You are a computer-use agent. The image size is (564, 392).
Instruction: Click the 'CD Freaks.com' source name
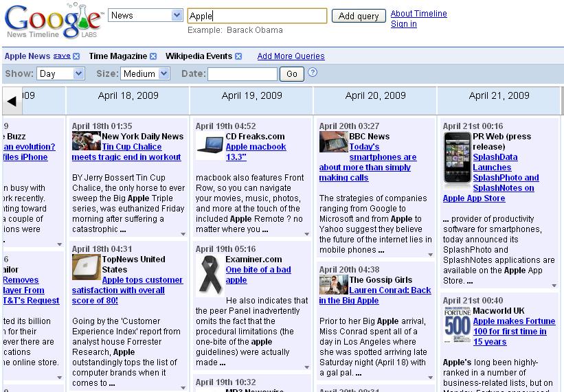click(x=255, y=137)
